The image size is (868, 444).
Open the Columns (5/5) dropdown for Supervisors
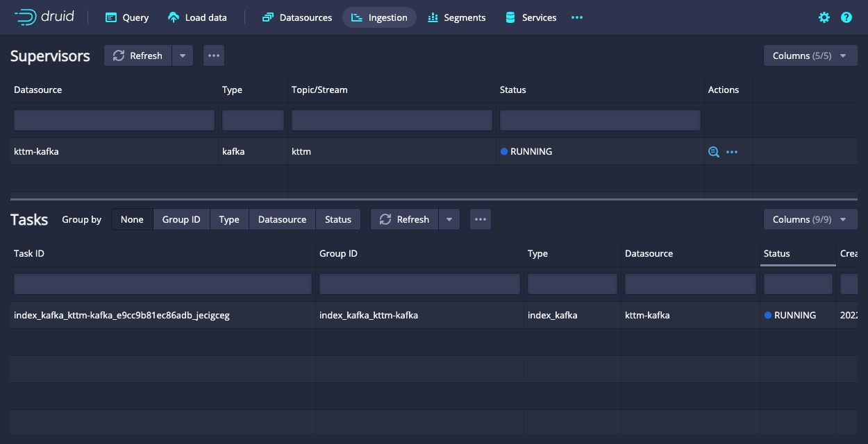point(810,55)
